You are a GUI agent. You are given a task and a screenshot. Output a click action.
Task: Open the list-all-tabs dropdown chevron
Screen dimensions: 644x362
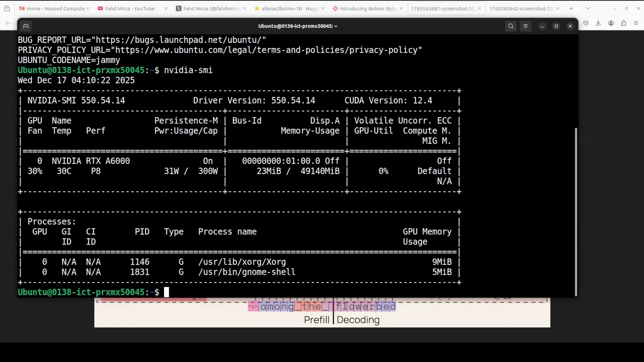(x=588, y=8)
